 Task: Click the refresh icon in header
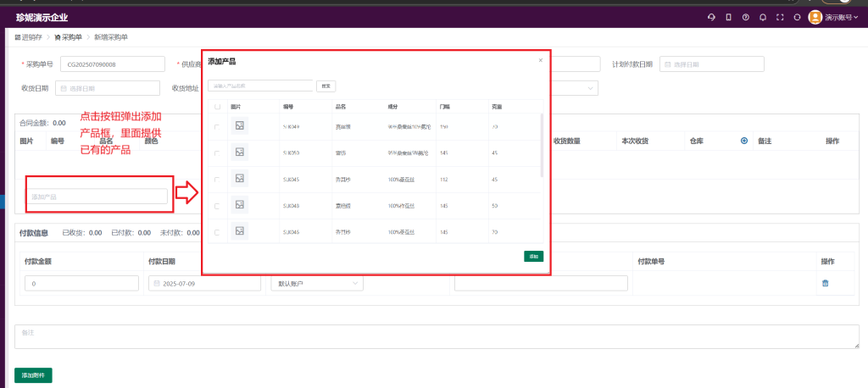tap(797, 17)
